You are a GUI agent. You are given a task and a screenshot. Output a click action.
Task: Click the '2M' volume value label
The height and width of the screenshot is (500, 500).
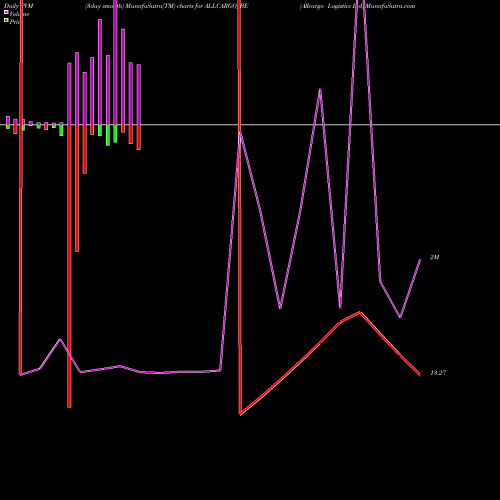[434, 257]
